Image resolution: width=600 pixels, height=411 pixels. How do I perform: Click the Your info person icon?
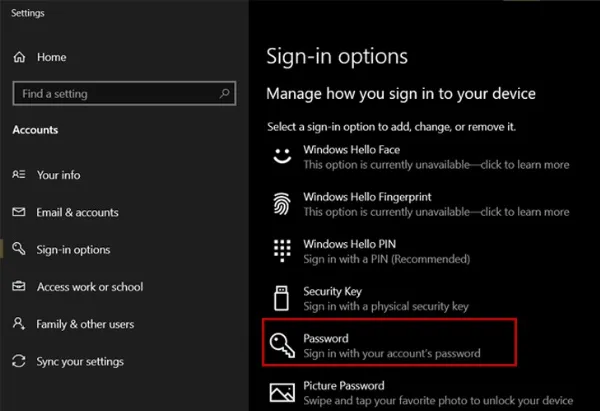19,175
